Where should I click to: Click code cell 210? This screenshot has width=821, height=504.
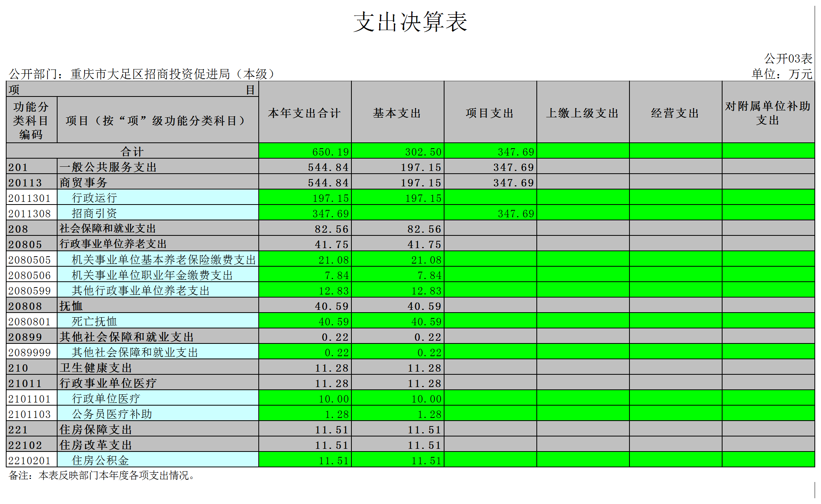[32, 367]
